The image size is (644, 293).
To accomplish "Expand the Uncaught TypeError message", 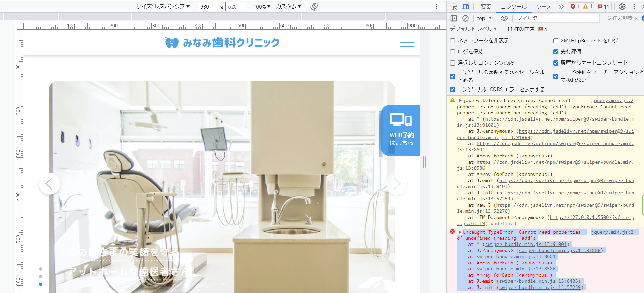I will pyautogui.click(x=460, y=232).
